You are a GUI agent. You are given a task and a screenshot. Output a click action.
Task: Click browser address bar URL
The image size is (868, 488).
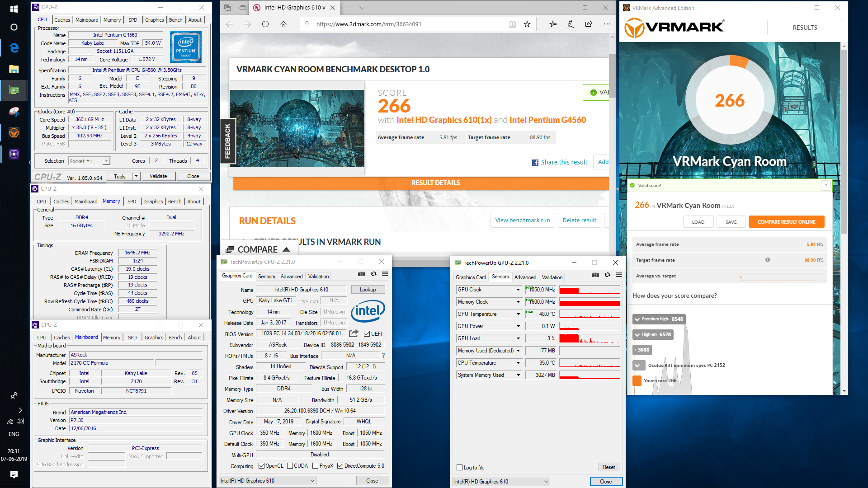coord(369,24)
